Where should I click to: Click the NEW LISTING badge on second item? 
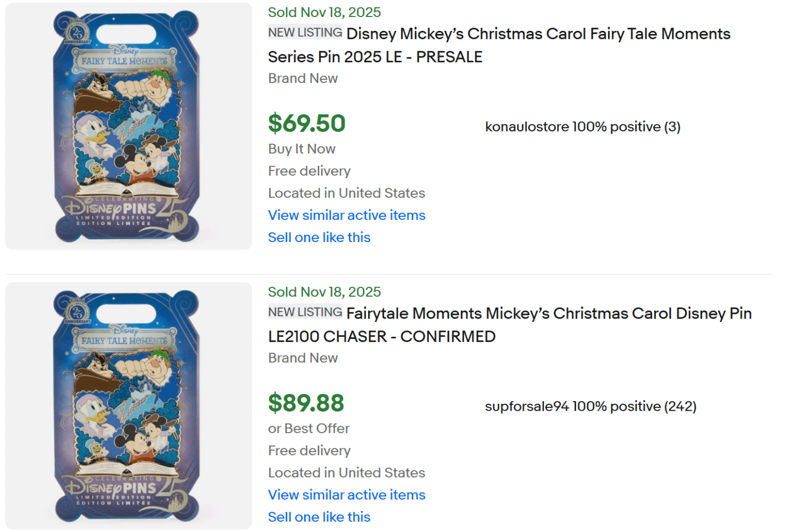pyautogui.click(x=304, y=312)
